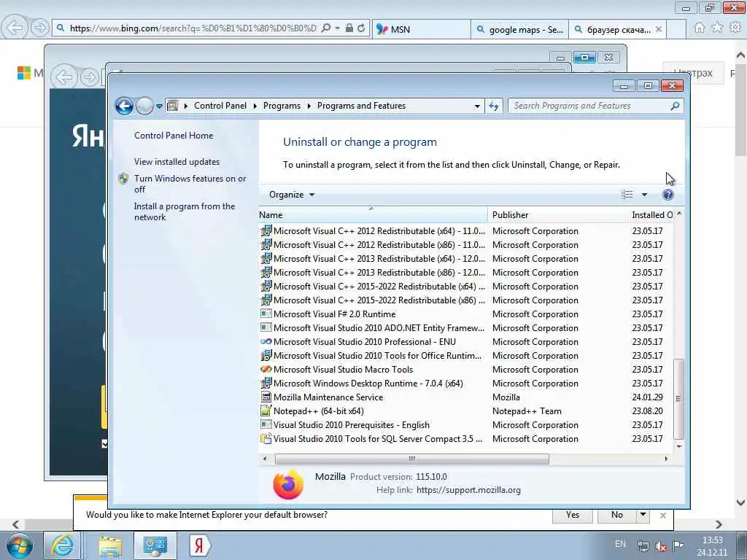Click the change view icon
This screenshot has height=560, width=747.
[x=627, y=194]
